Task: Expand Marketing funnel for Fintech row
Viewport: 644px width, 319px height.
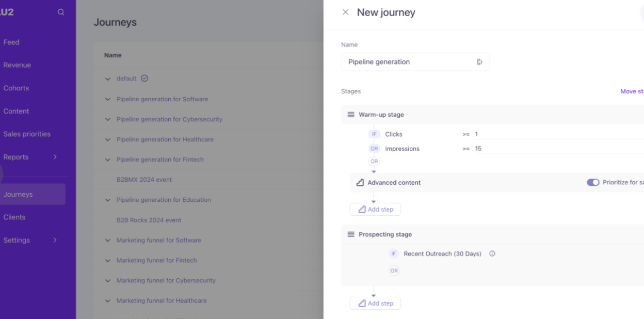Action: [x=108, y=261]
